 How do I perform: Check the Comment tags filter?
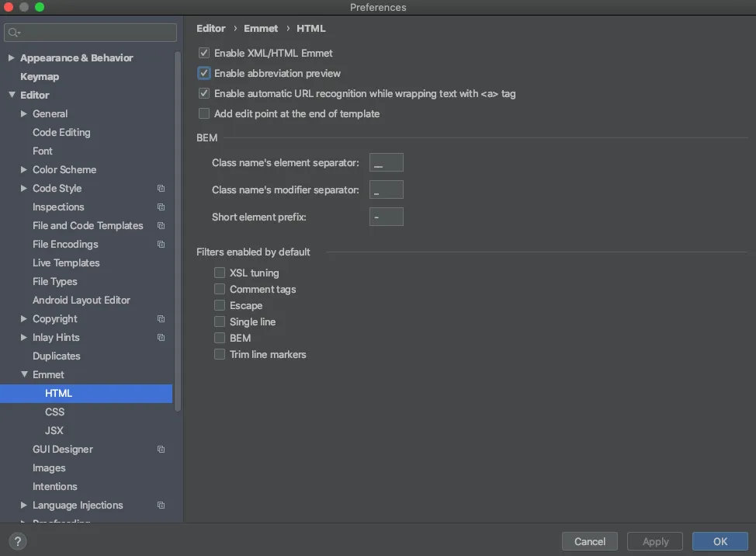tap(220, 290)
